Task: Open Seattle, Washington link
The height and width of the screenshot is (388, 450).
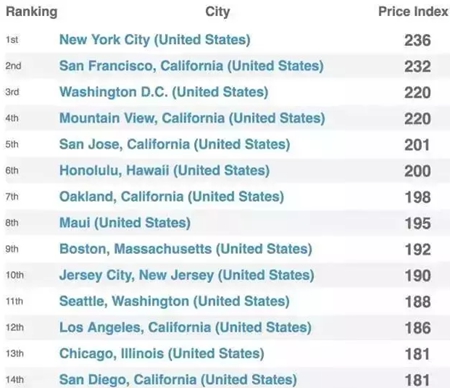Action: point(174,301)
